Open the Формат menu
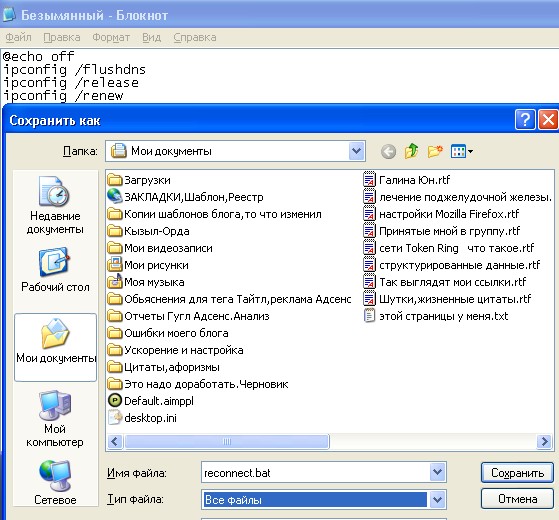559x520 pixels. (111, 37)
